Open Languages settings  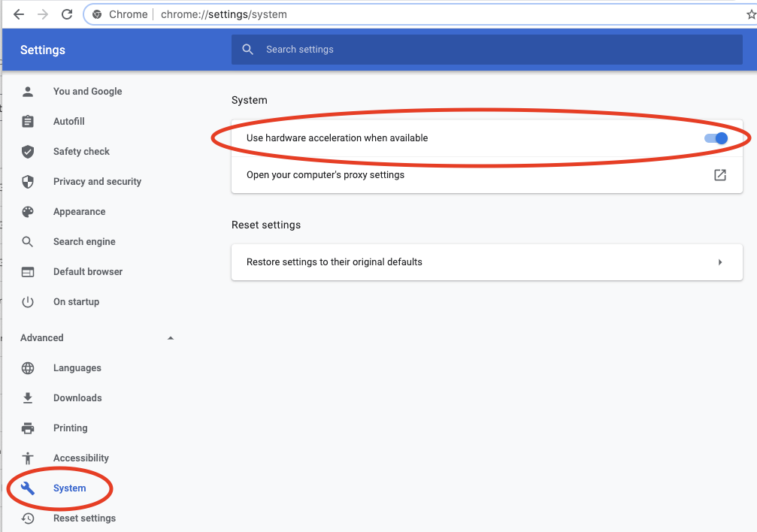coord(77,368)
